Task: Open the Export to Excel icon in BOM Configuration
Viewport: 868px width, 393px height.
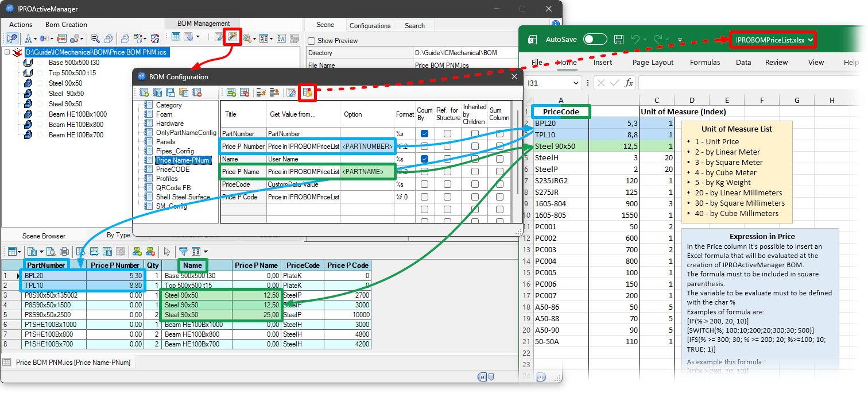Action: [x=308, y=93]
